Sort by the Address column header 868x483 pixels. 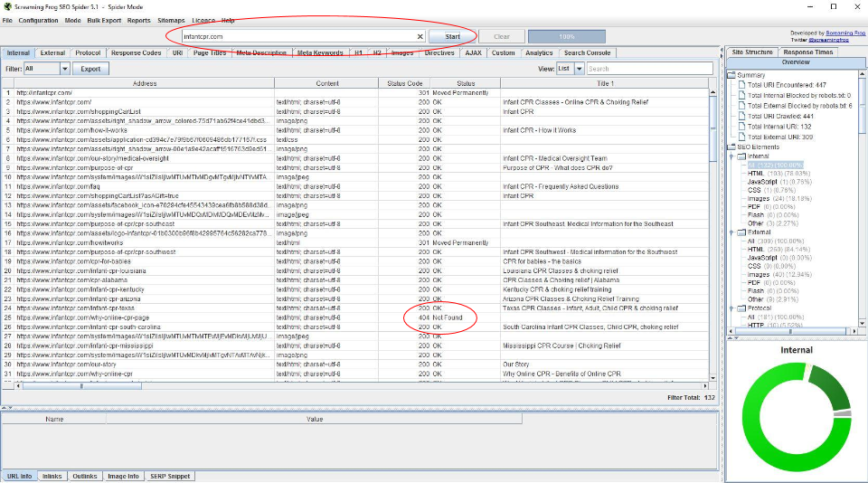[x=145, y=83]
